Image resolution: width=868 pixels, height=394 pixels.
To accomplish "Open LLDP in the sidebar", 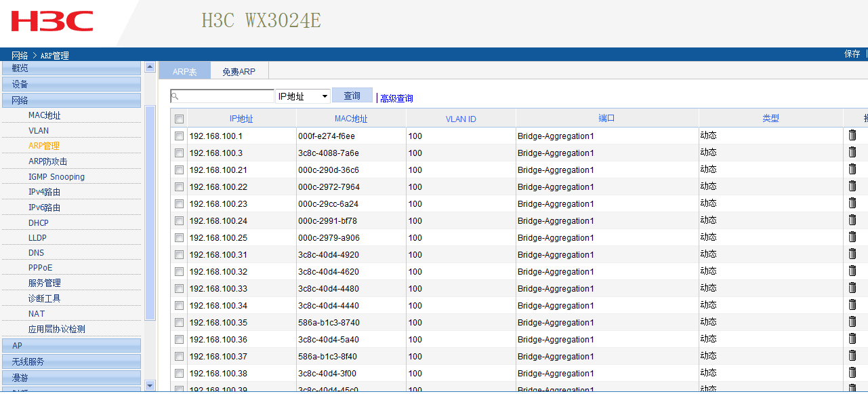I will coord(37,237).
